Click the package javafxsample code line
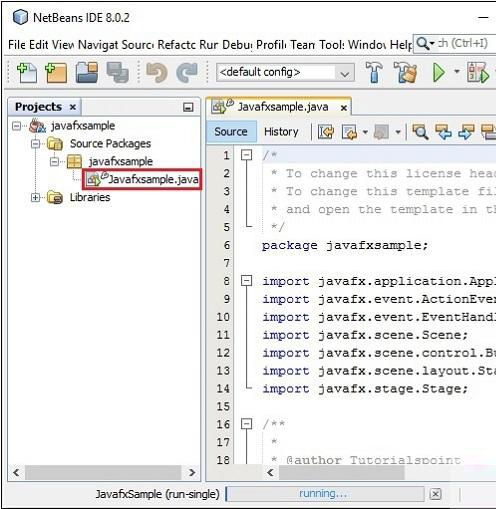Viewport: 496px width, 509px height. (345, 245)
